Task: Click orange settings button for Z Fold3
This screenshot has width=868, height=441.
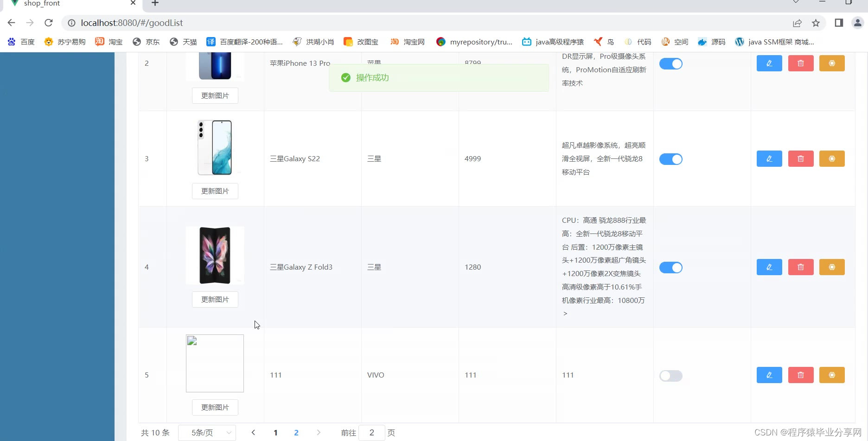Action: pyautogui.click(x=832, y=267)
